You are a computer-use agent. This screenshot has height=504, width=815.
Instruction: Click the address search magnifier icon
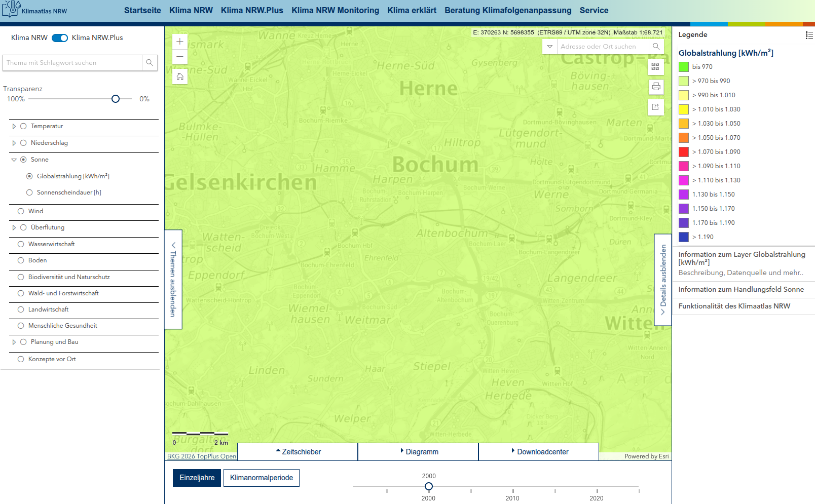click(x=656, y=47)
